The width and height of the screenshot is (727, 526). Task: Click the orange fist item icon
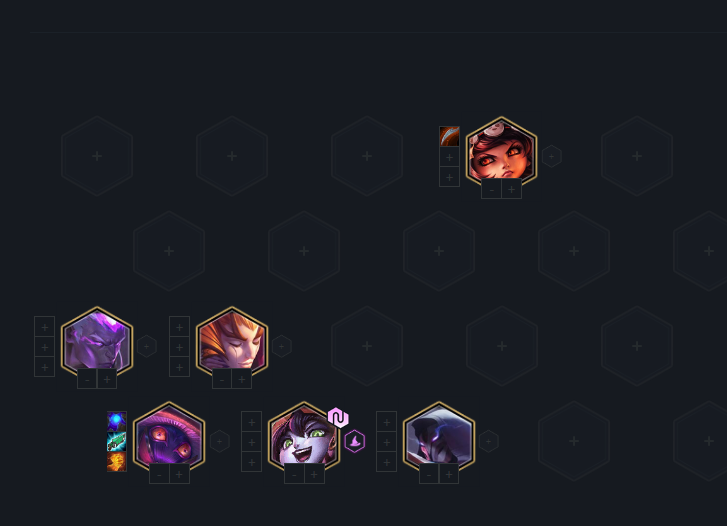(117, 462)
